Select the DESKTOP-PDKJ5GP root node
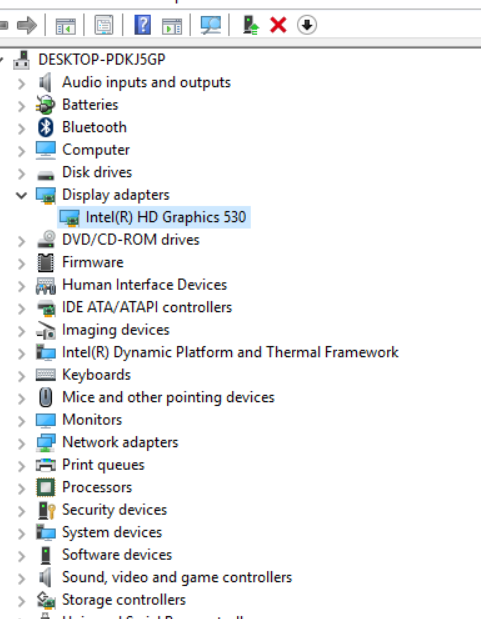Image resolution: width=481 pixels, height=619 pixels. pos(101,60)
